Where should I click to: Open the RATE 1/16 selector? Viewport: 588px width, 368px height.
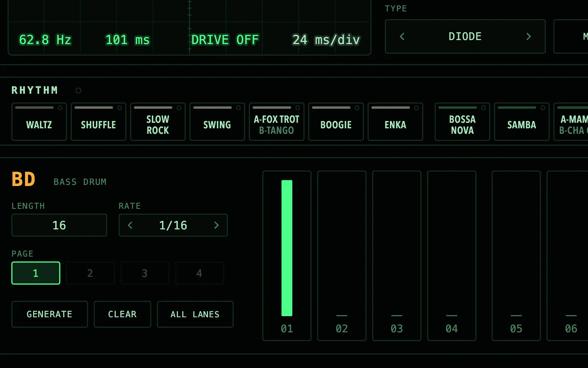tap(173, 225)
